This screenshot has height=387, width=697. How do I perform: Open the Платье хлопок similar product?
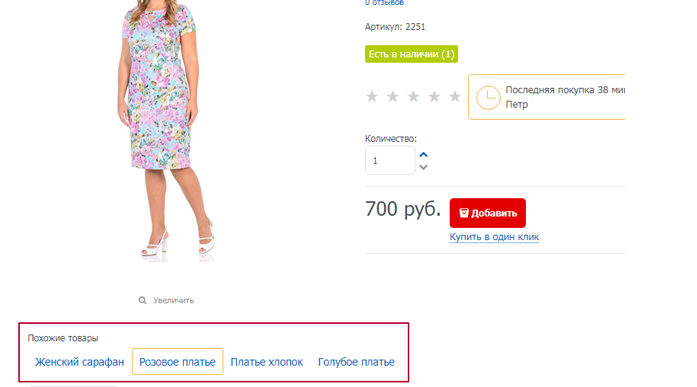tap(267, 362)
